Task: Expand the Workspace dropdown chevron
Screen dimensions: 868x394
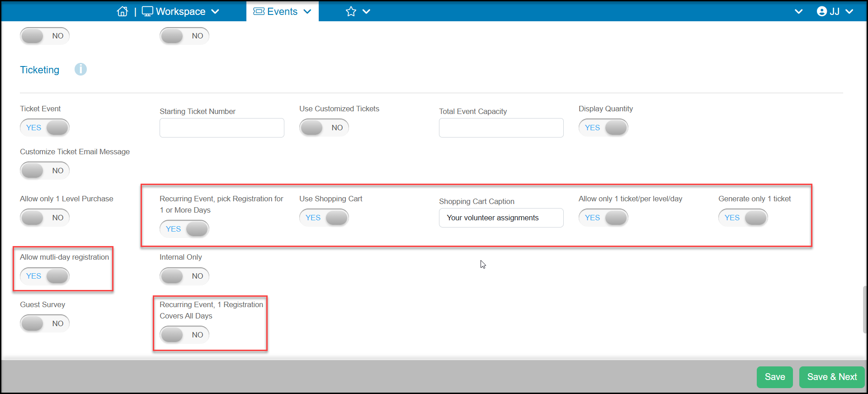Action: pyautogui.click(x=215, y=11)
